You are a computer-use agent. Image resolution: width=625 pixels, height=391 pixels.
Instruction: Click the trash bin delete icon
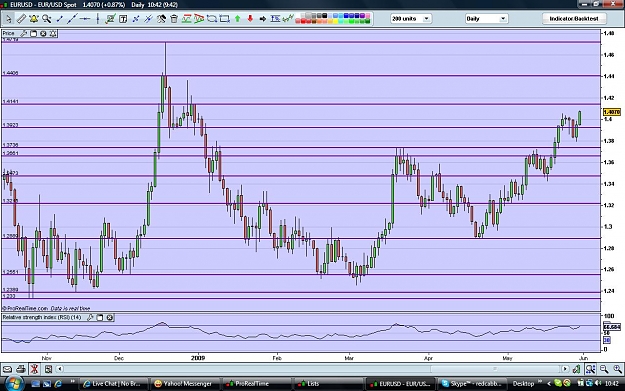tap(174, 18)
